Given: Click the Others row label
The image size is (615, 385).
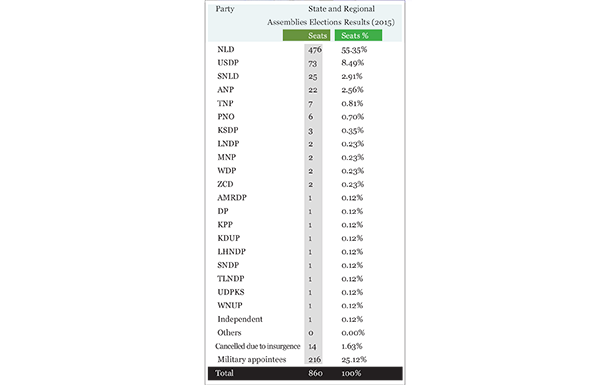Looking at the screenshot, I should pyautogui.click(x=229, y=332).
